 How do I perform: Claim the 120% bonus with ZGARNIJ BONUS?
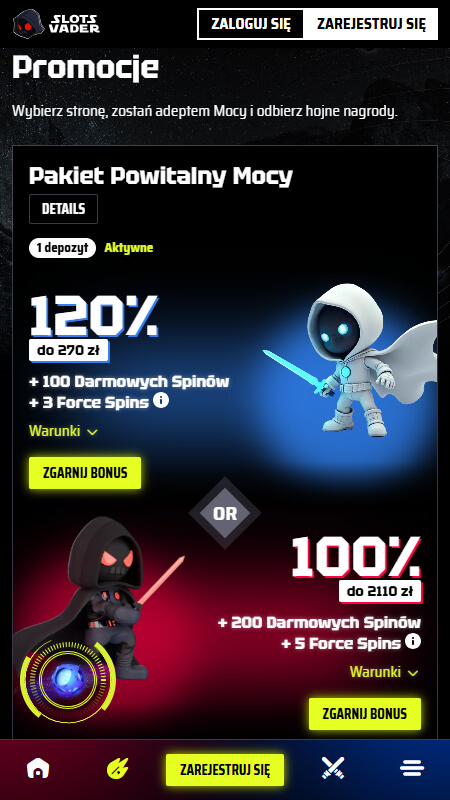(x=85, y=473)
